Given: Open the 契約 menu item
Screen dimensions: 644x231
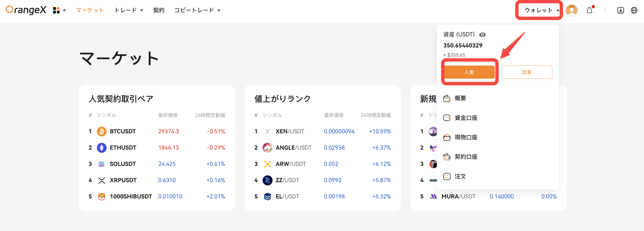Looking at the screenshot, I should point(159,10).
